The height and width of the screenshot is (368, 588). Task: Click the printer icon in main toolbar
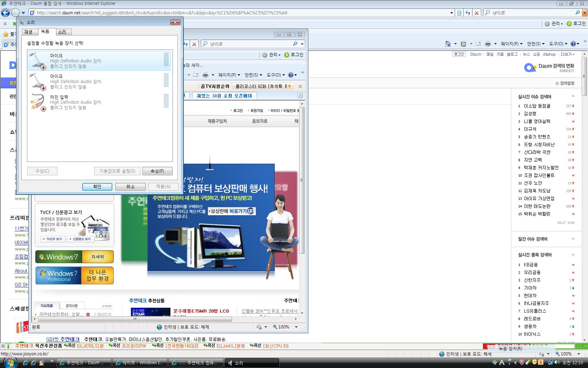click(488, 44)
